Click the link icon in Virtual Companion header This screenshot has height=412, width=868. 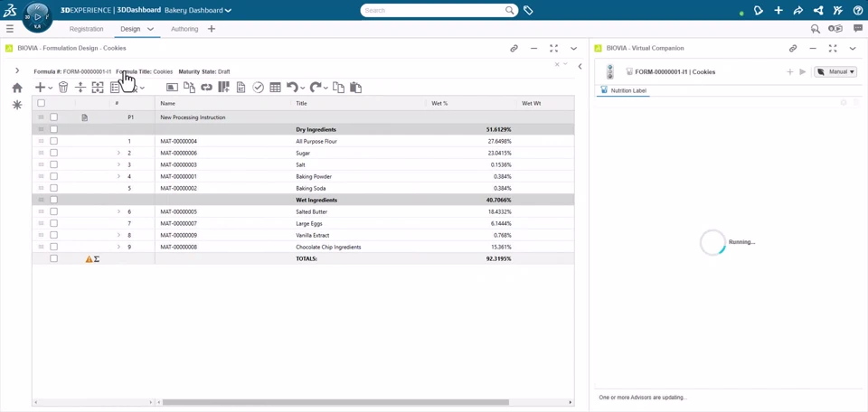click(x=793, y=48)
